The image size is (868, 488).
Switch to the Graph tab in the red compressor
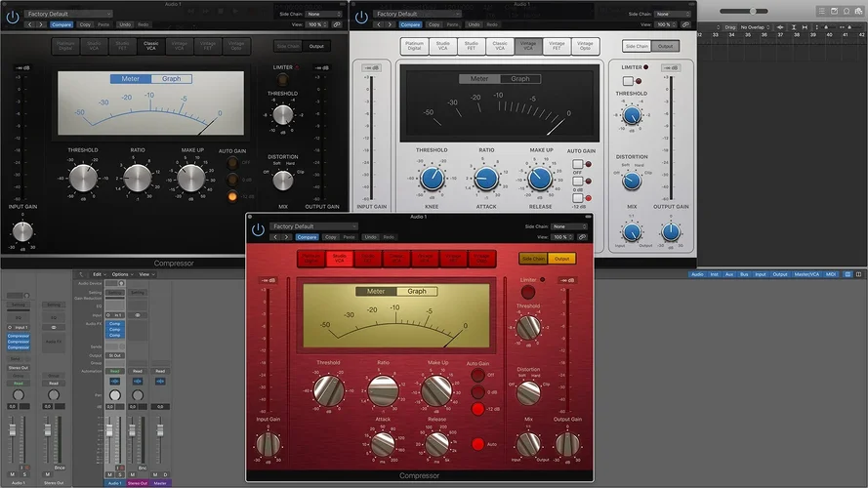417,291
